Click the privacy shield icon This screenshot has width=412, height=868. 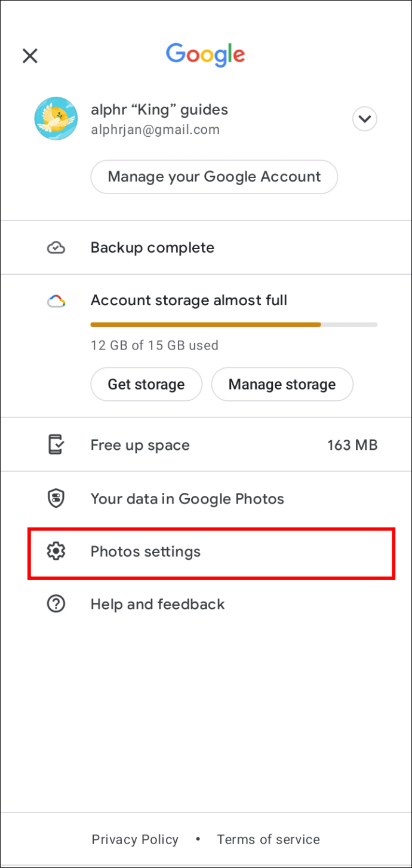(56, 499)
